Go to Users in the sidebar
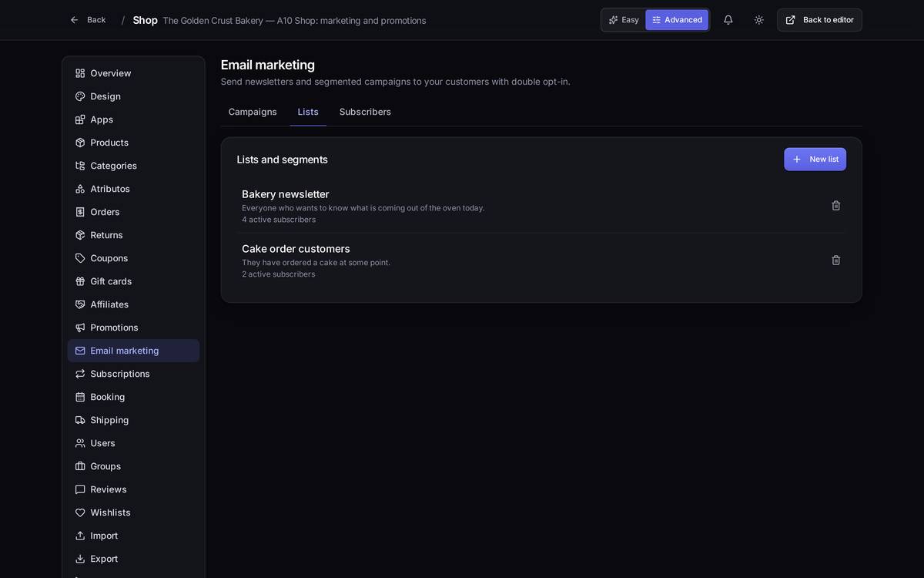The width and height of the screenshot is (924, 578). (133, 443)
